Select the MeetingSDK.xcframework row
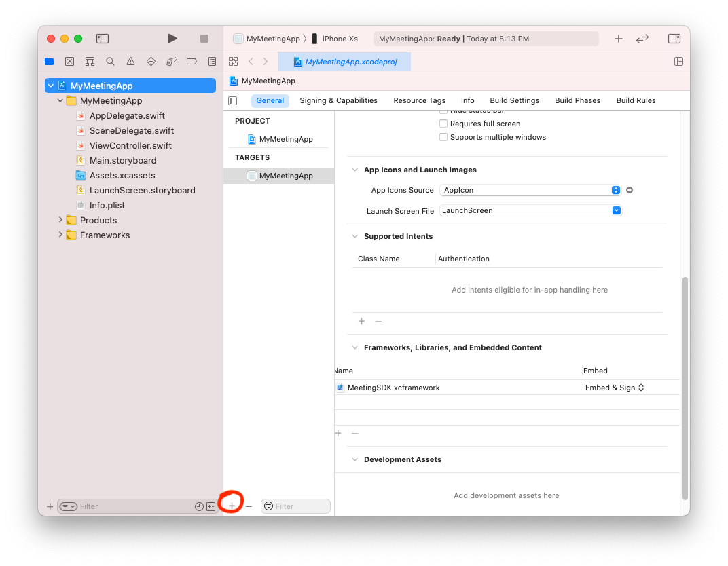 pos(507,388)
